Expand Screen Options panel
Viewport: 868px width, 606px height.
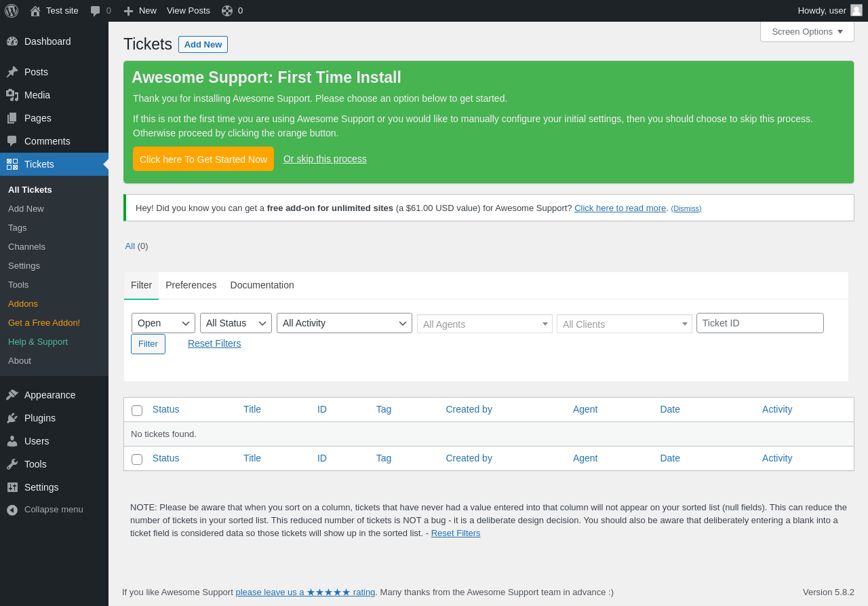(807, 31)
